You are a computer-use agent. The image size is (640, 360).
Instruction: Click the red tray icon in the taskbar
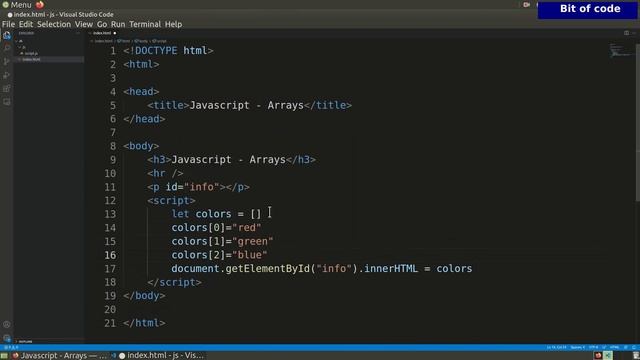point(598,356)
